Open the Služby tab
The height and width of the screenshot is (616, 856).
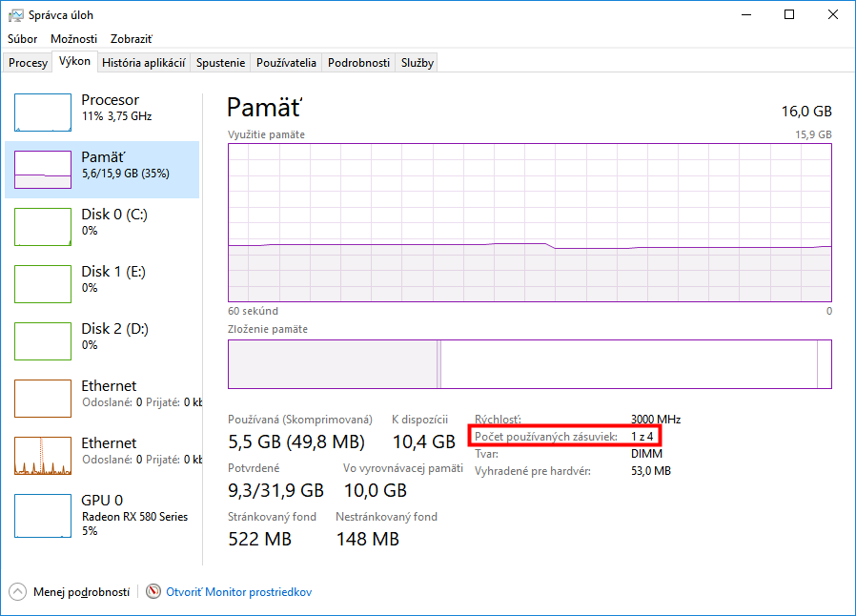(418, 63)
